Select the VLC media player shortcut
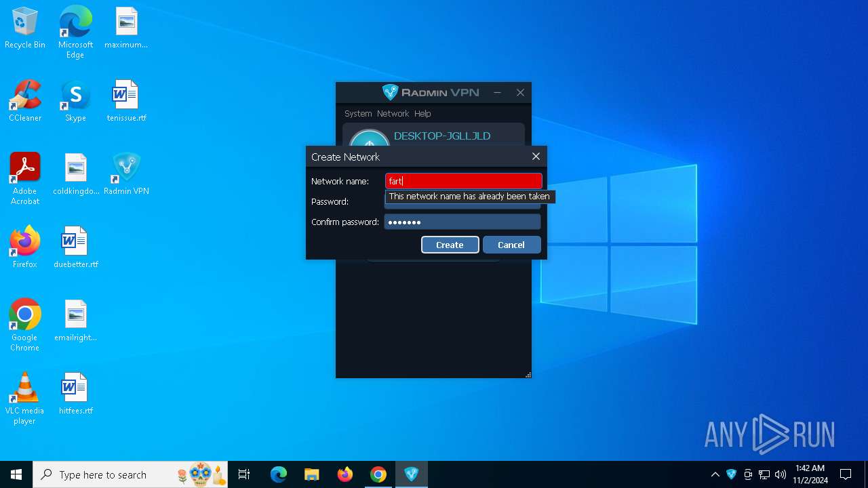The image size is (868, 488). pos(25,399)
